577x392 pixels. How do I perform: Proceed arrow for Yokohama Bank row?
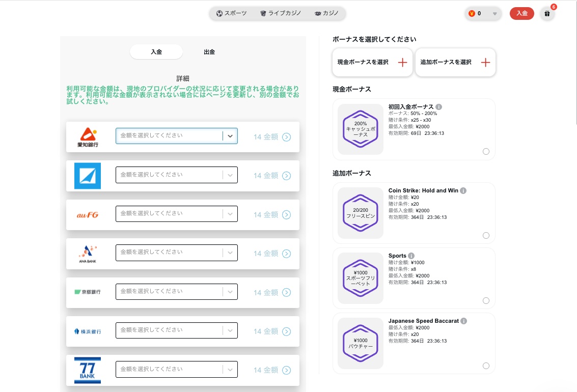(286, 331)
